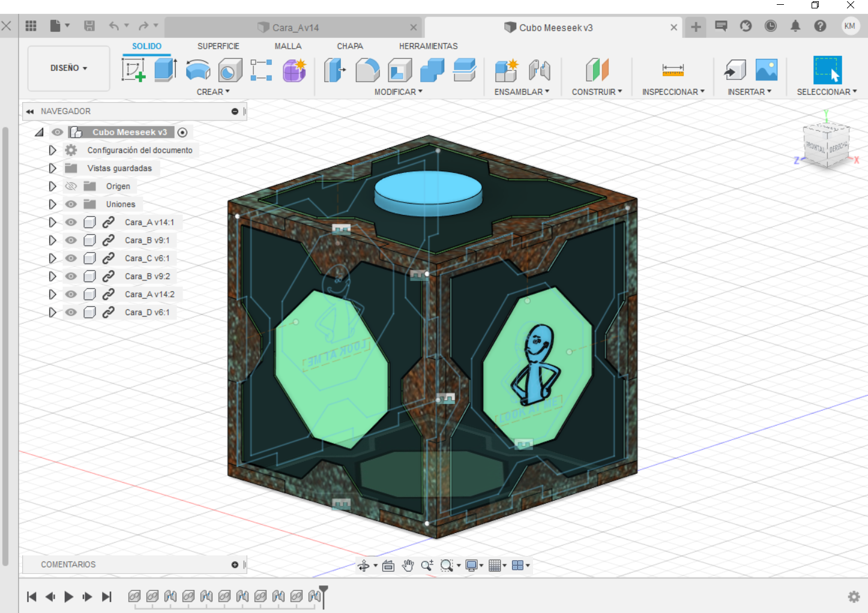Select the Joint tool
Viewport: 868px width, 613px height.
click(540, 70)
